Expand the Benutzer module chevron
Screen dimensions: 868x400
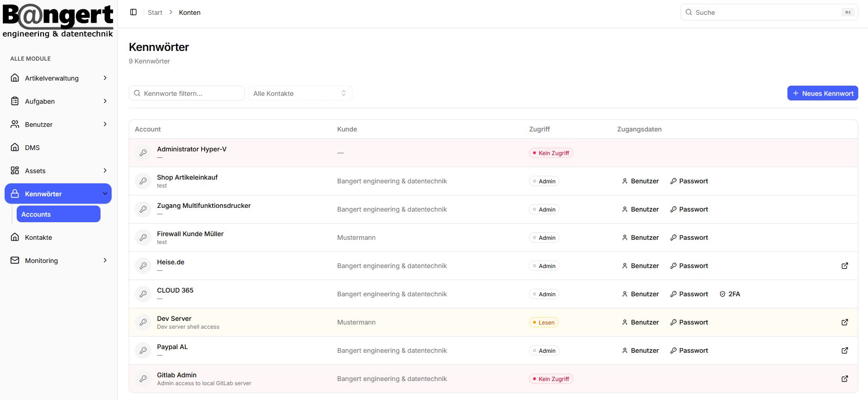pos(105,124)
